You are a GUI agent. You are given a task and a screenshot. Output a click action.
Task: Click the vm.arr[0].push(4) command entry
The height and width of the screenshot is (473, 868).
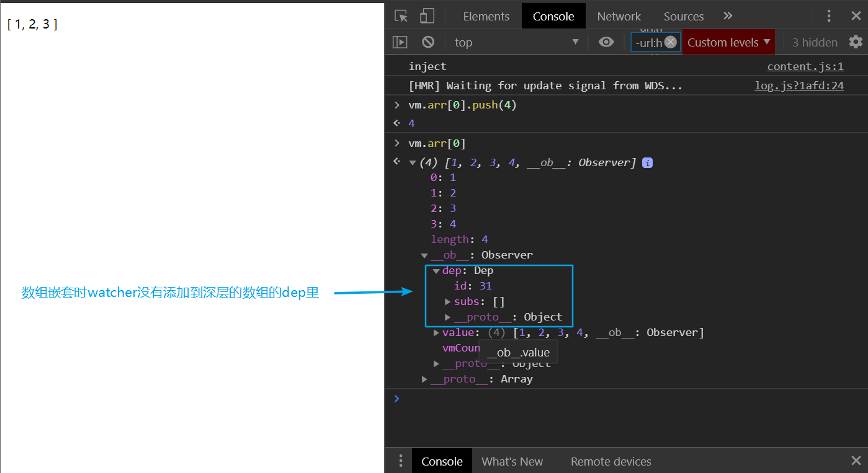pos(462,105)
